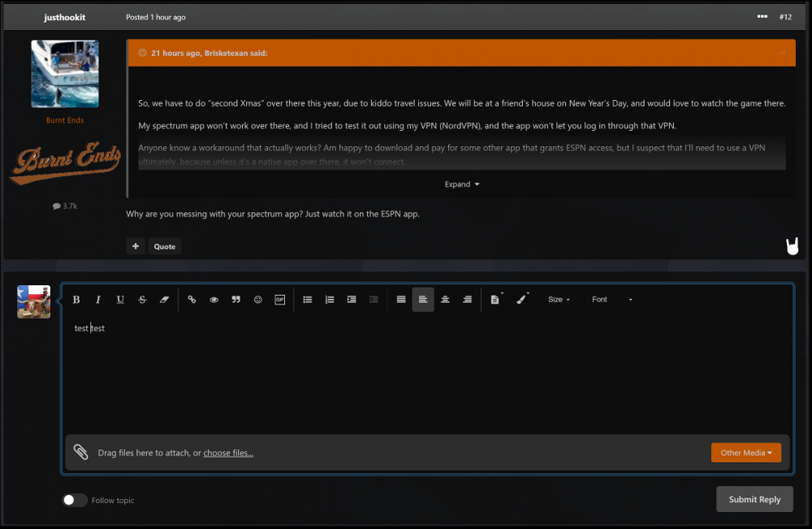Enable the Follow topic switch

[x=74, y=500]
